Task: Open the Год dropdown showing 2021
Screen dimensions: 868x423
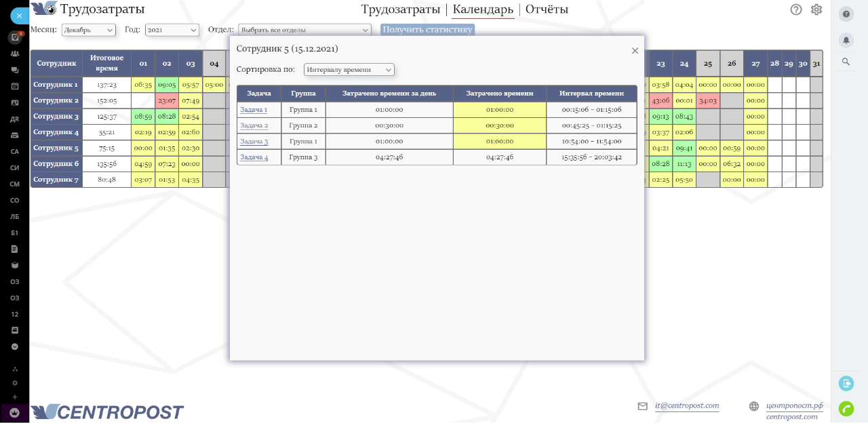Action: click(172, 30)
